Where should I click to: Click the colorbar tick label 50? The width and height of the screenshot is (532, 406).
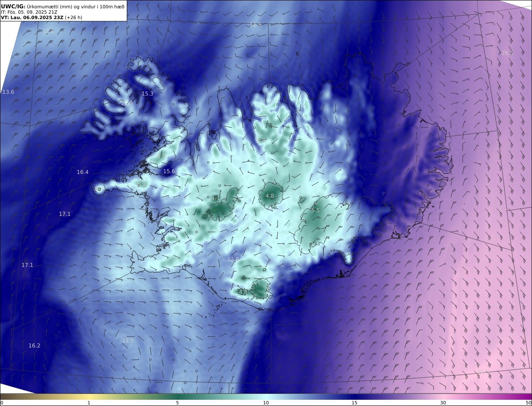tap(529, 403)
